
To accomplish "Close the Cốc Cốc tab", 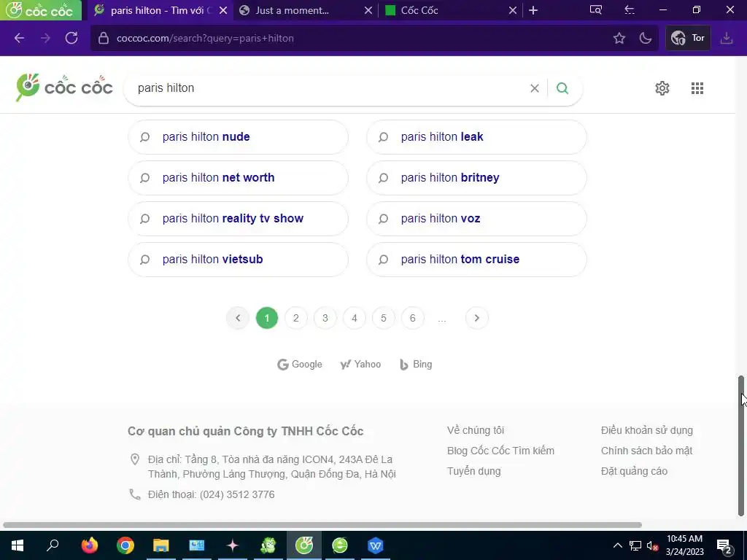I will point(513,10).
